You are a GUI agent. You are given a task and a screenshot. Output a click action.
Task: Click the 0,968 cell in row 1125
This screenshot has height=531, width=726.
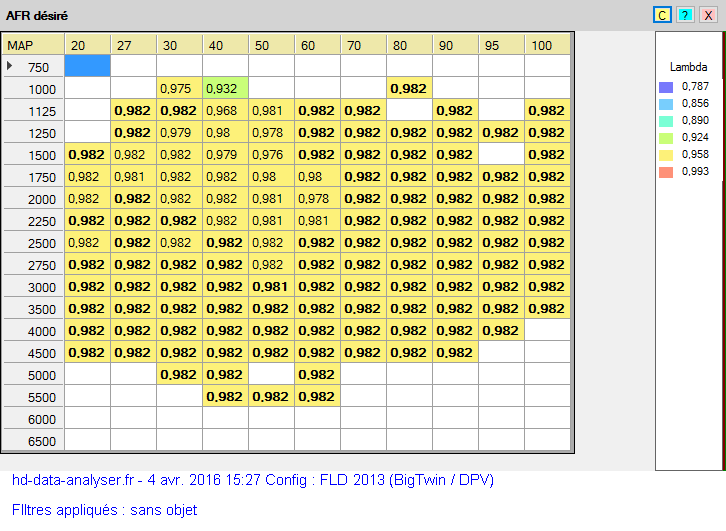tap(225, 110)
